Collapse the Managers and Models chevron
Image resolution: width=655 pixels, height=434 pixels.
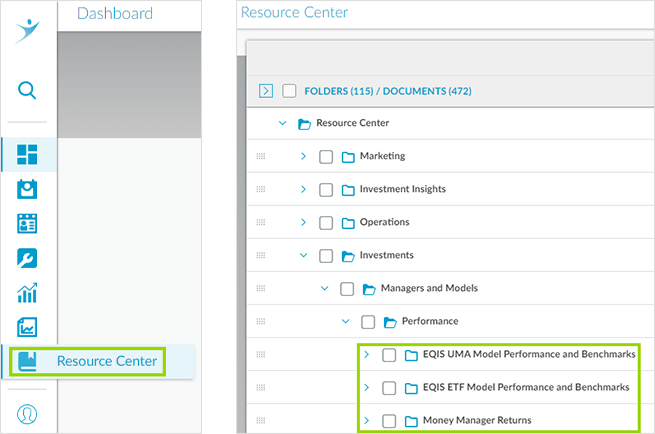(324, 288)
